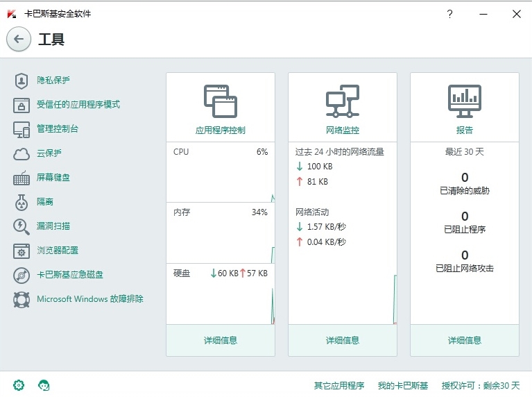Click the 最近 30 天 label
The width and height of the screenshot is (532, 397).
point(465,152)
